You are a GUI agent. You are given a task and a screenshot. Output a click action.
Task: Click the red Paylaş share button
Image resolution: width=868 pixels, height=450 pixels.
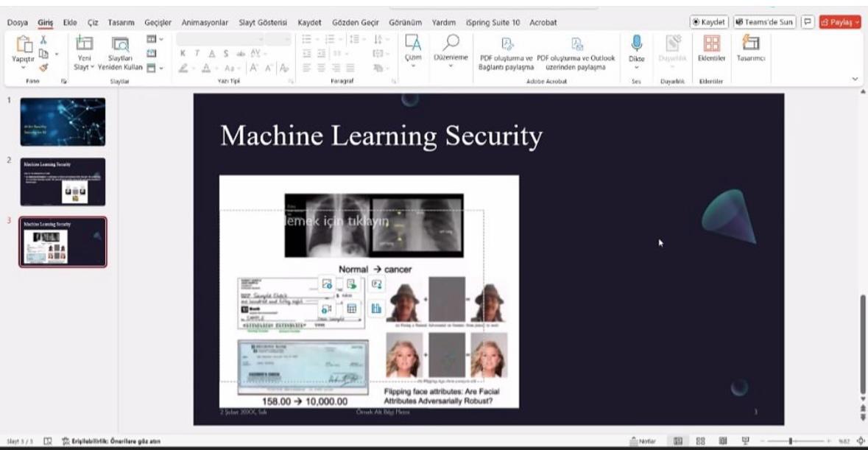[x=839, y=23]
